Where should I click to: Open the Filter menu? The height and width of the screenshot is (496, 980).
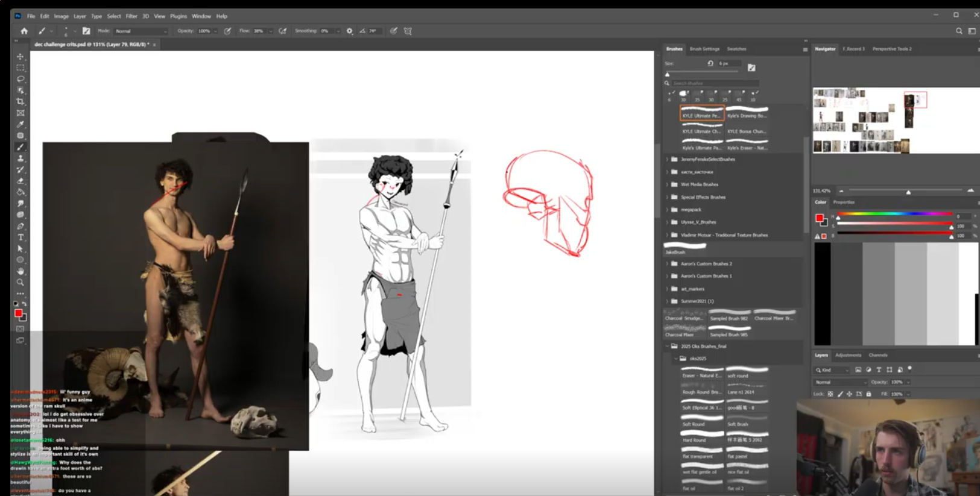pyautogui.click(x=131, y=16)
